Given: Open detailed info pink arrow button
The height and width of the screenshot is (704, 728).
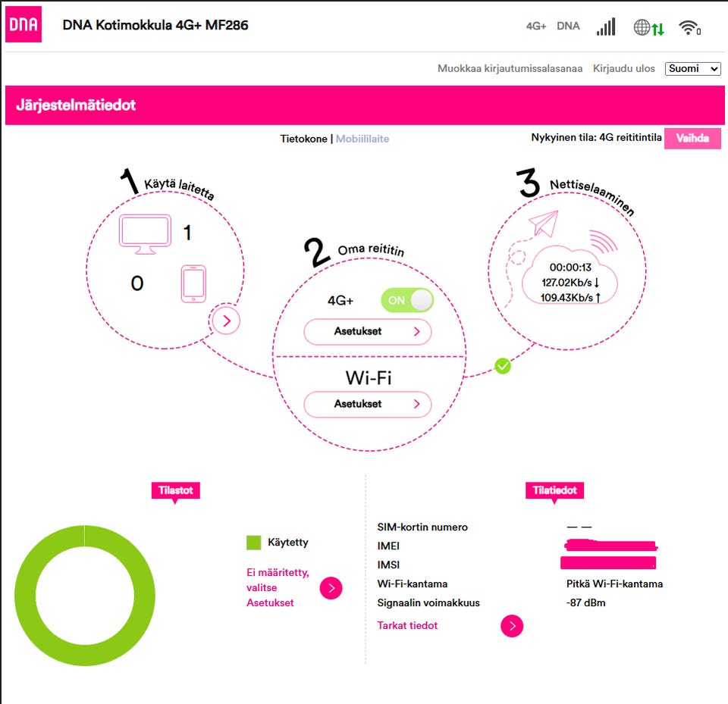Looking at the screenshot, I should point(512,626).
